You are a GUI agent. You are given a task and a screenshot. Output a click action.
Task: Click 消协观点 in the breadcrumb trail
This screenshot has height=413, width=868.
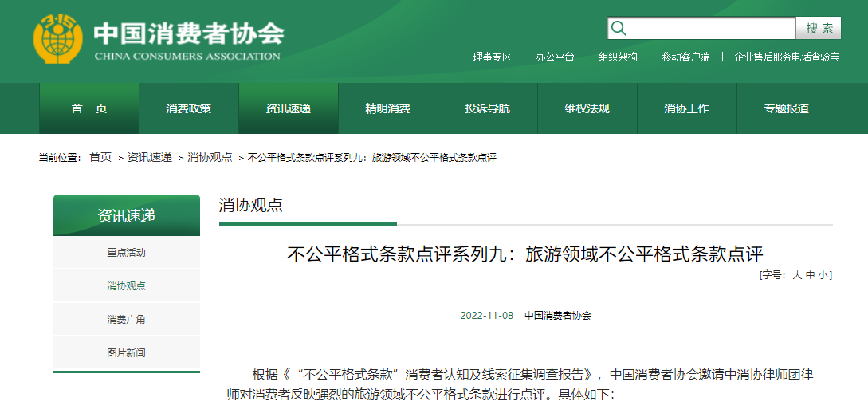pyautogui.click(x=210, y=158)
